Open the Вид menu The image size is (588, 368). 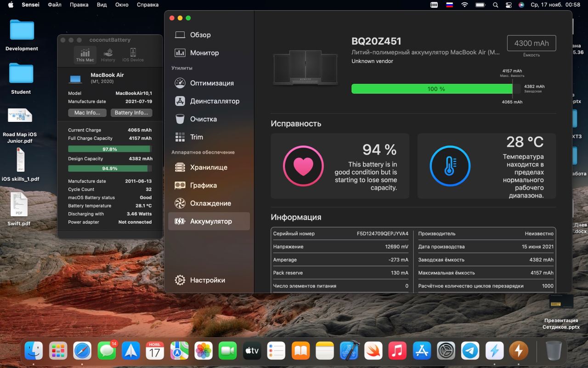(102, 5)
